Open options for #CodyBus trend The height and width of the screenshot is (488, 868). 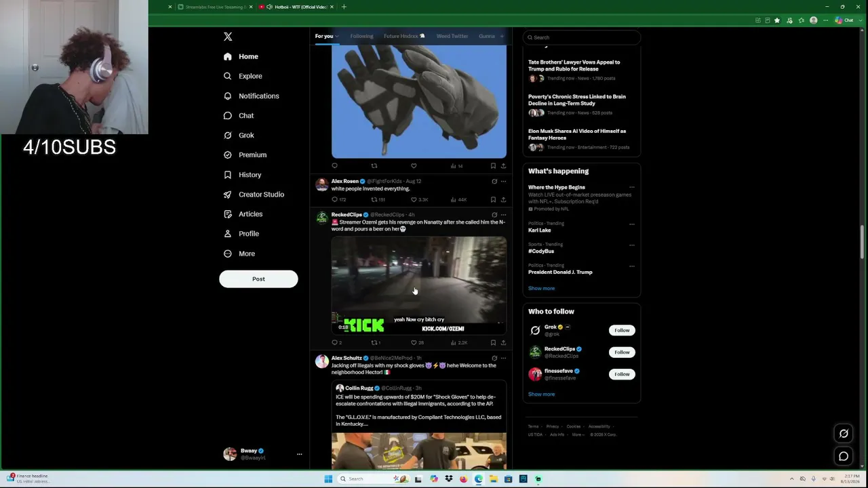632,245
